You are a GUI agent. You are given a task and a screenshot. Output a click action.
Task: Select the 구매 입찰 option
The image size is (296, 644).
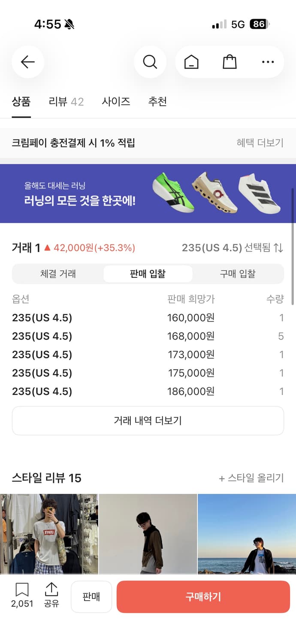[x=238, y=273]
